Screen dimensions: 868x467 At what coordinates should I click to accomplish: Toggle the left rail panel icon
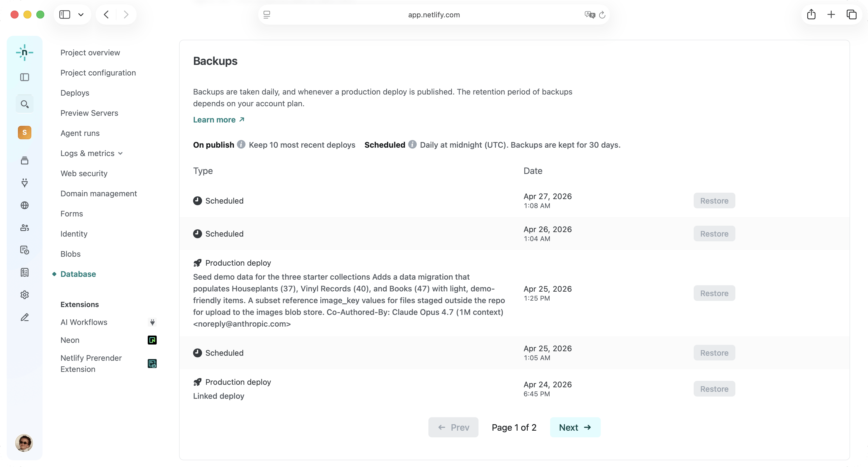(24, 77)
